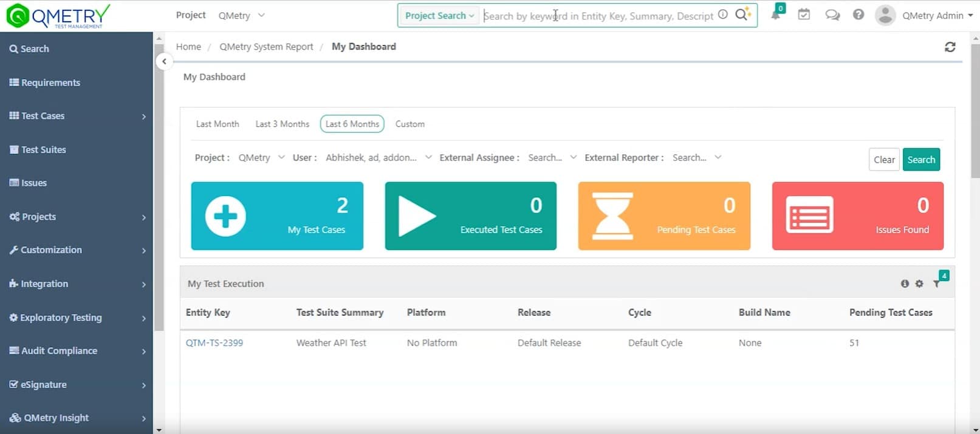The image size is (980, 434).
Task: Select the Last Month range
Action: (x=218, y=124)
